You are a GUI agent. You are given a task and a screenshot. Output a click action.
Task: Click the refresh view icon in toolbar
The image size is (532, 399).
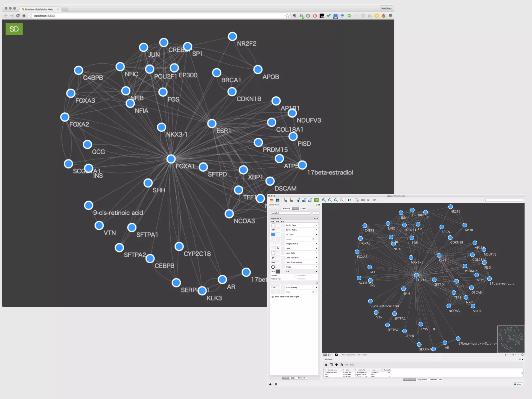[x=349, y=200]
